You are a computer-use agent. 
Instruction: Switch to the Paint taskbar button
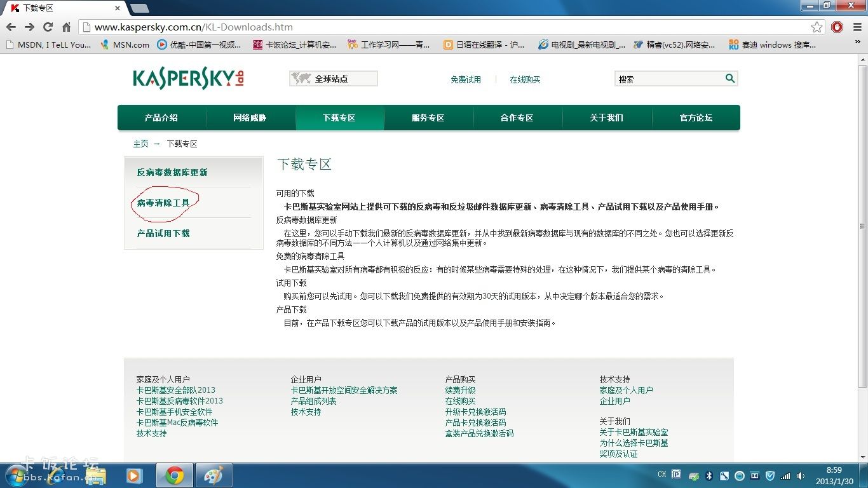point(214,475)
